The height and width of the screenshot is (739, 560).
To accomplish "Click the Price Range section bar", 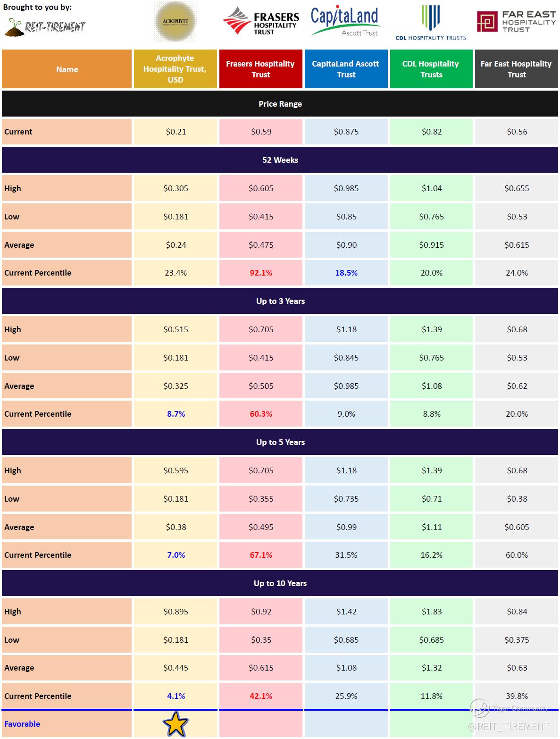I will pyautogui.click(x=280, y=104).
